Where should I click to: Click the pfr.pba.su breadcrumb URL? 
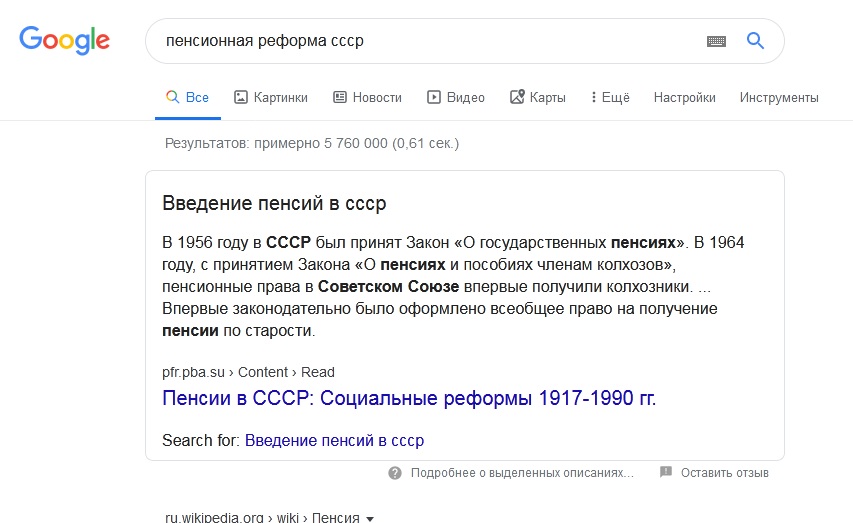[248, 372]
